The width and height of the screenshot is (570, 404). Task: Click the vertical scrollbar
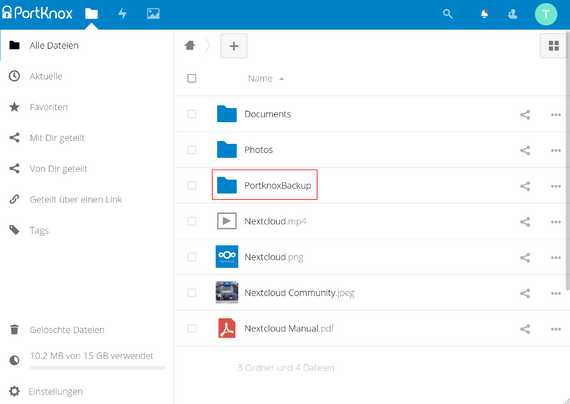click(568, 160)
